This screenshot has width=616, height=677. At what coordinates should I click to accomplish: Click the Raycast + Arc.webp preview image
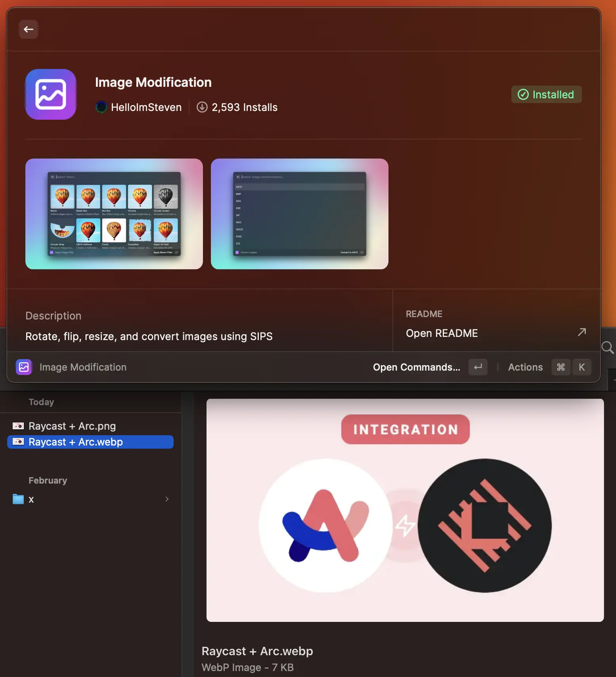tap(405, 510)
